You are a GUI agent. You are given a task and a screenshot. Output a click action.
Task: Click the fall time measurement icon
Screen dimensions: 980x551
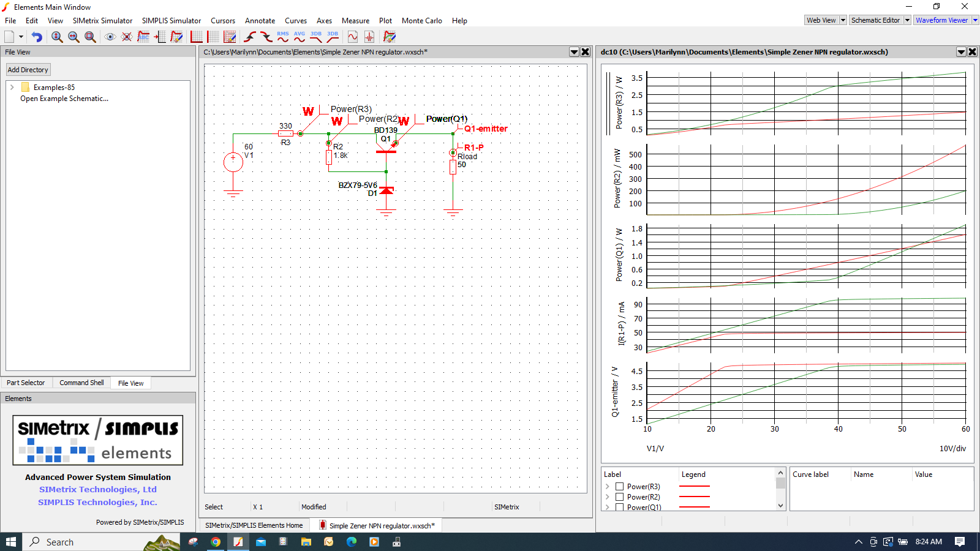click(x=266, y=37)
